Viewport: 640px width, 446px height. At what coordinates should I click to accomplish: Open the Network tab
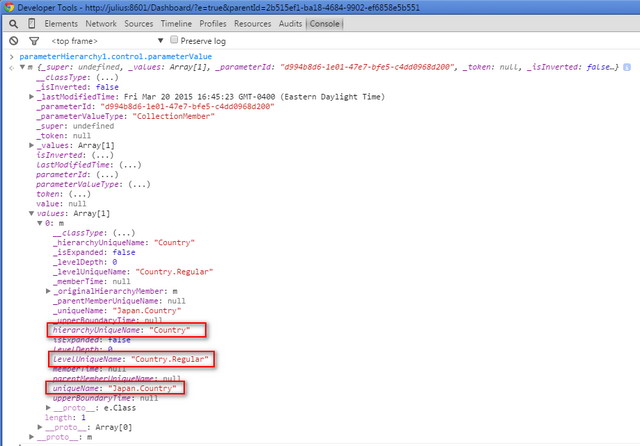click(x=100, y=23)
